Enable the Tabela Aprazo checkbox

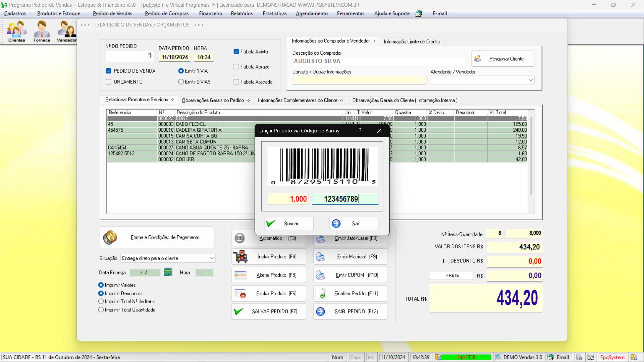point(236,67)
